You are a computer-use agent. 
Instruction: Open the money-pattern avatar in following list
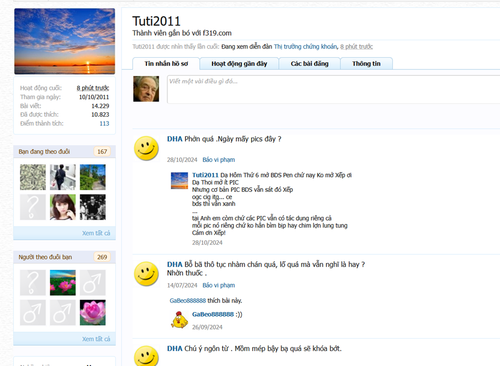(33, 177)
